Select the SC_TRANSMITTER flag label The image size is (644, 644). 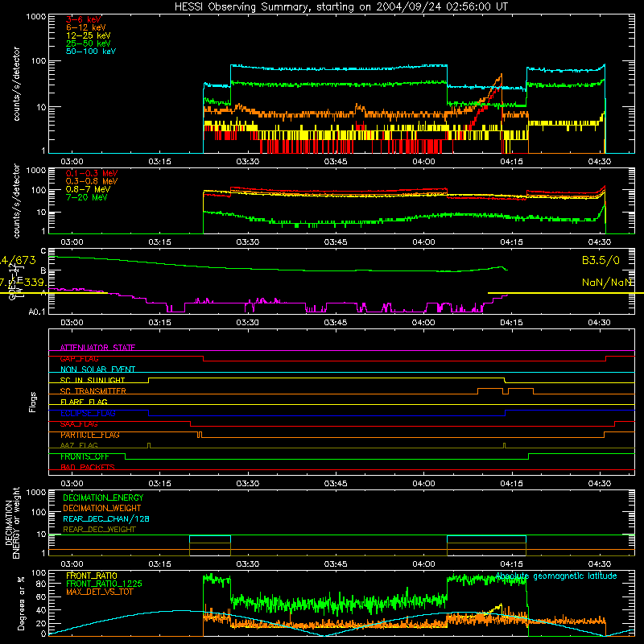[x=93, y=391]
